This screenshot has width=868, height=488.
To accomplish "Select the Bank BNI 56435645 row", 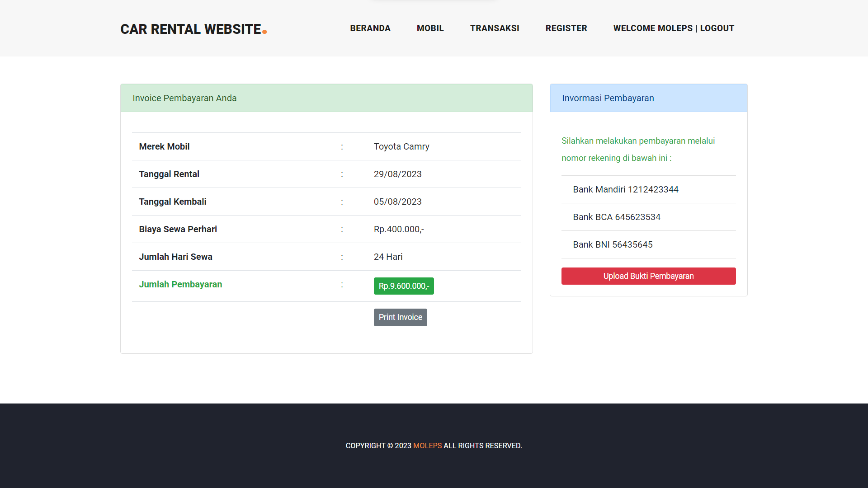I will tap(649, 244).
